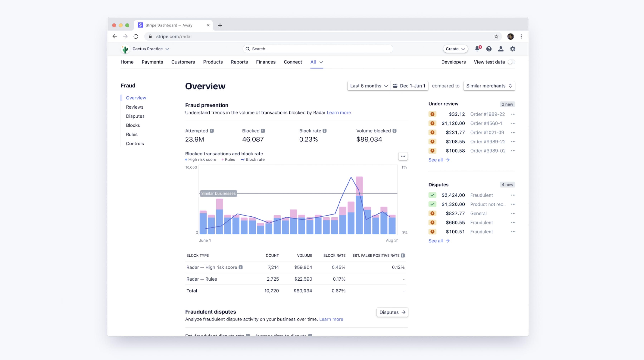Screen dimensions: 644x360
Task: Click the Reviews sidebar icon
Action: click(134, 107)
